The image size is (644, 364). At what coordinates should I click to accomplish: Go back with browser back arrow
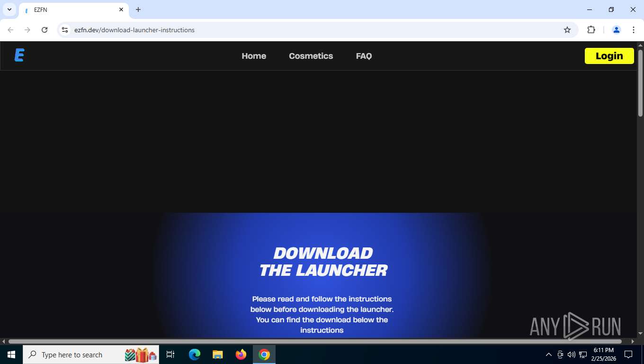10,30
